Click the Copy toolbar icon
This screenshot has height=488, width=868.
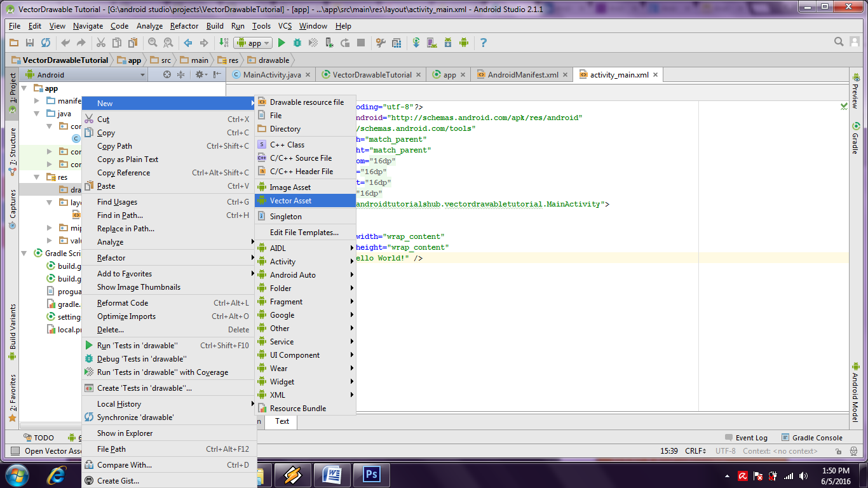point(117,43)
